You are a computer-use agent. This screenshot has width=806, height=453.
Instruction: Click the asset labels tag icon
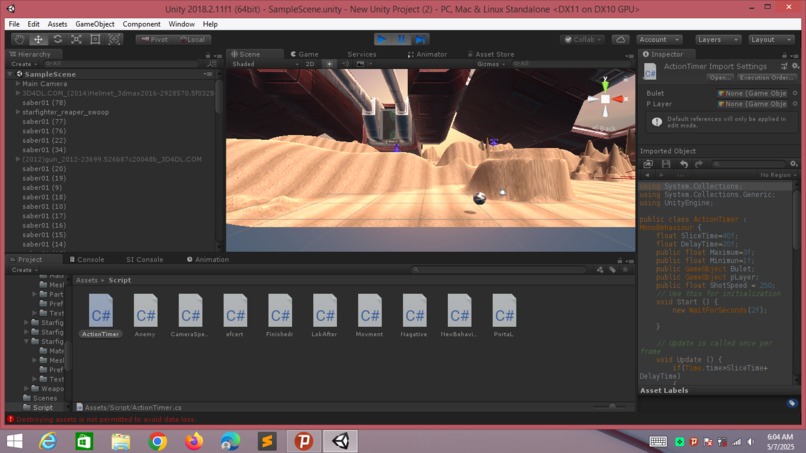coord(792,403)
